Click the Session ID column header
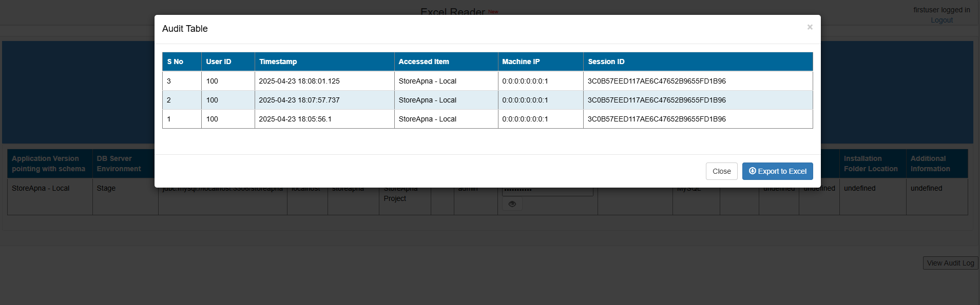 [606, 62]
